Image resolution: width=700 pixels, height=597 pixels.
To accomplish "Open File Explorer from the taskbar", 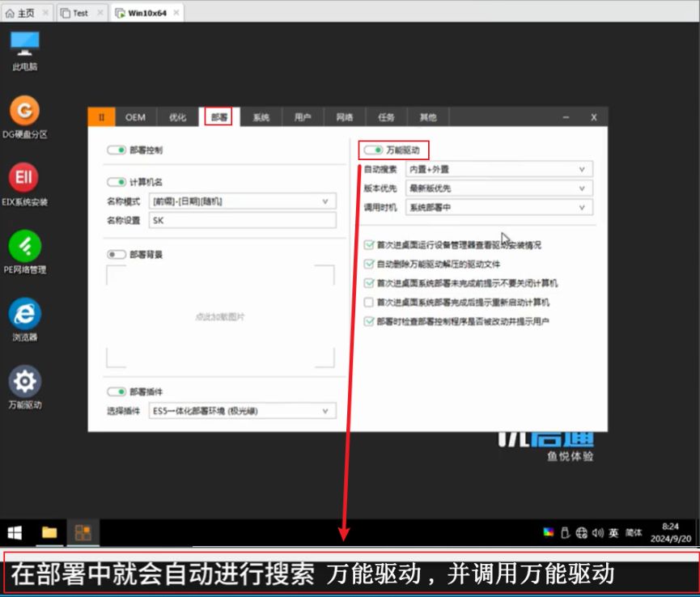I will [49, 532].
